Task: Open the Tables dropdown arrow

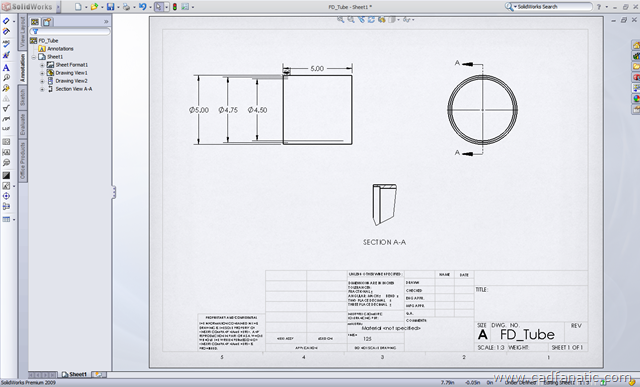Action: [14, 220]
